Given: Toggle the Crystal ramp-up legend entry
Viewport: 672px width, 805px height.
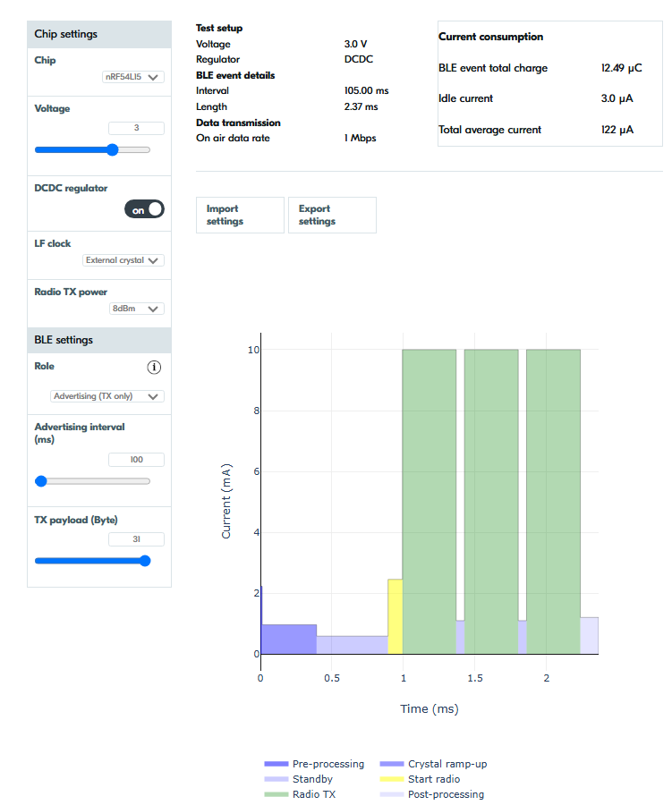Looking at the screenshot, I should (x=434, y=764).
